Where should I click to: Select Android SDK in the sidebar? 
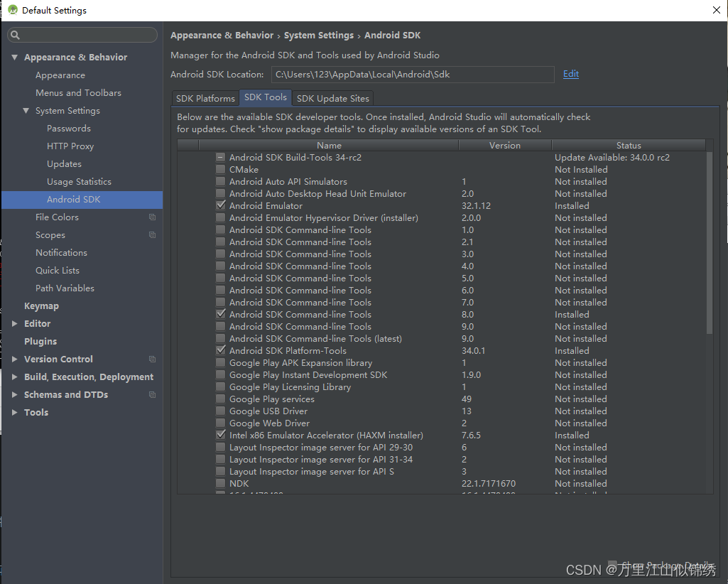(82, 200)
